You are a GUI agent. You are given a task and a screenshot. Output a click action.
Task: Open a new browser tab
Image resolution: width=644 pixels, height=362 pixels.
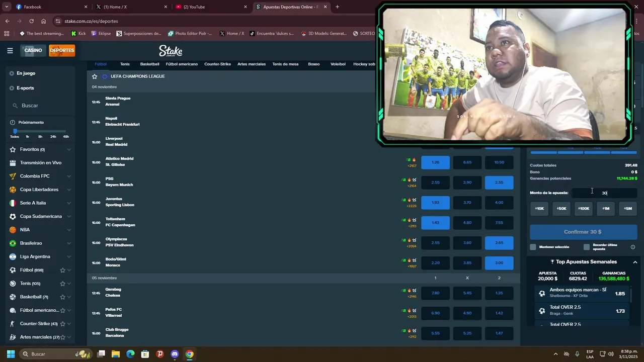pyautogui.click(x=337, y=7)
